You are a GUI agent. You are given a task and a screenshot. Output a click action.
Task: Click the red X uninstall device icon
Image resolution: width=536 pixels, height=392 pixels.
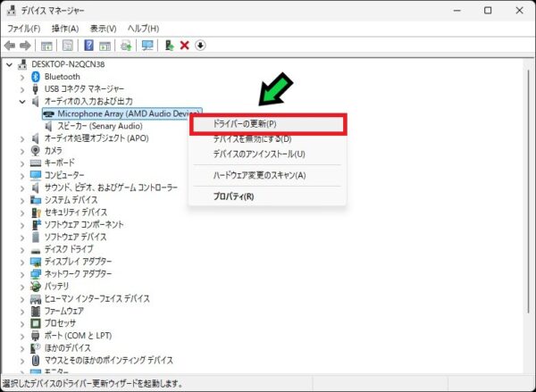pos(185,46)
